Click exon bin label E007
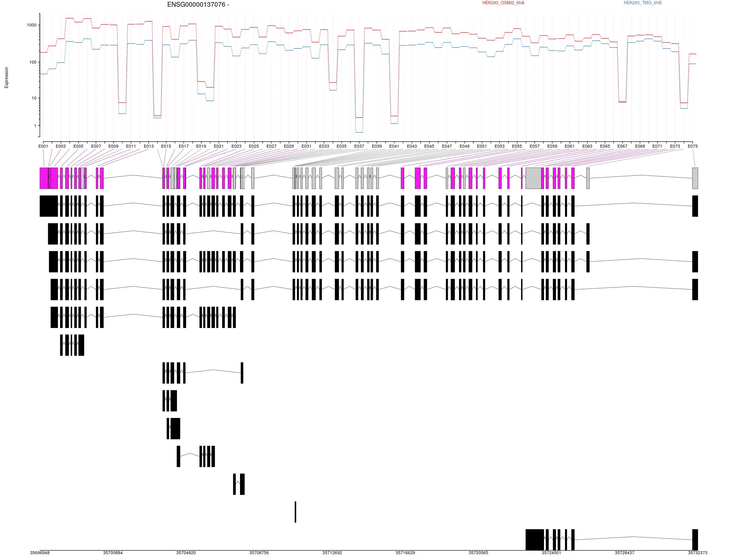Screen dimensions: 731x560 pyautogui.click(x=96, y=146)
